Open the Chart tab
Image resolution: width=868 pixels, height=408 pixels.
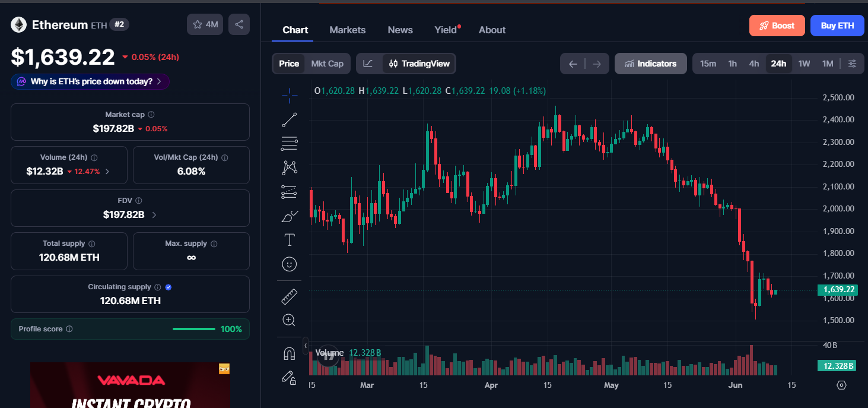[x=295, y=30]
